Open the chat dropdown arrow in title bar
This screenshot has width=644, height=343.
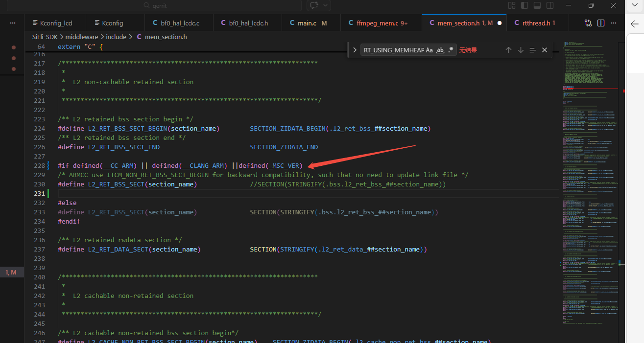click(x=325, y=5)
